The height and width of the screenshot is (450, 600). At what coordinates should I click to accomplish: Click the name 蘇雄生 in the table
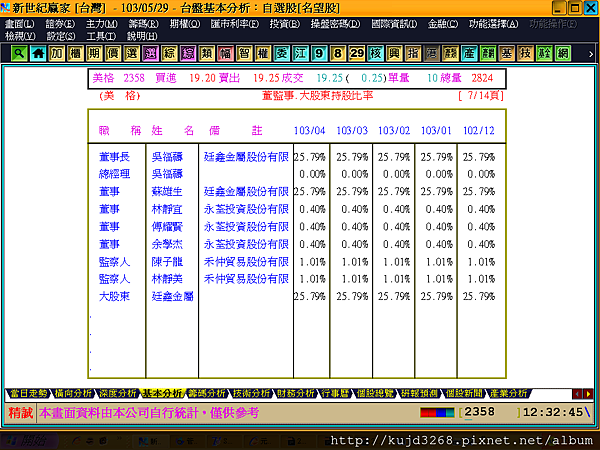click(167, 192)
